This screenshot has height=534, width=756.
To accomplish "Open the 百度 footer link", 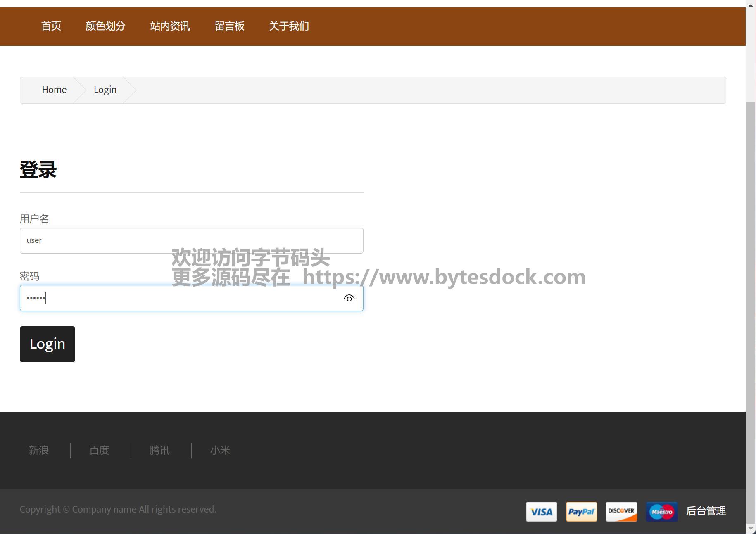I will coord(99,450).
